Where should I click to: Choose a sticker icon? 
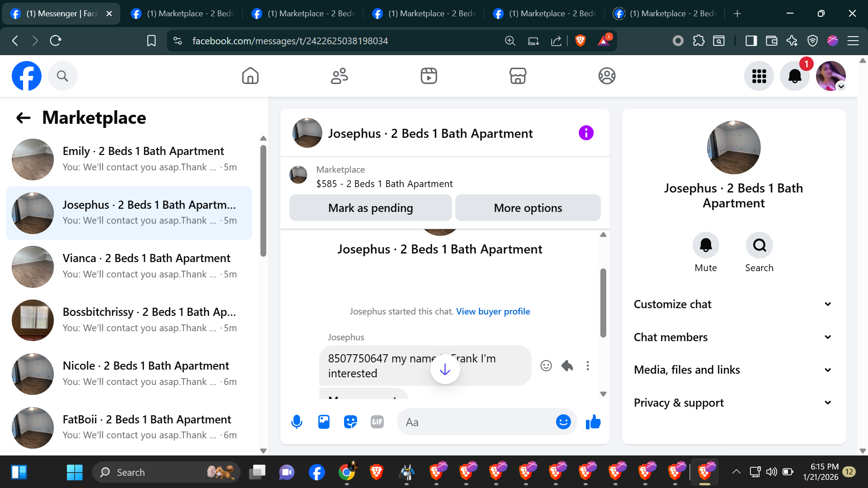pos(350,422)
